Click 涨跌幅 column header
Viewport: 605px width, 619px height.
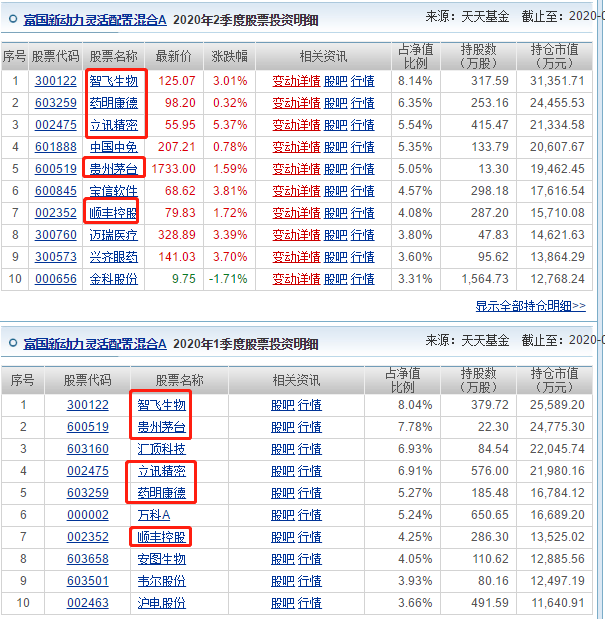pos(229,56)
